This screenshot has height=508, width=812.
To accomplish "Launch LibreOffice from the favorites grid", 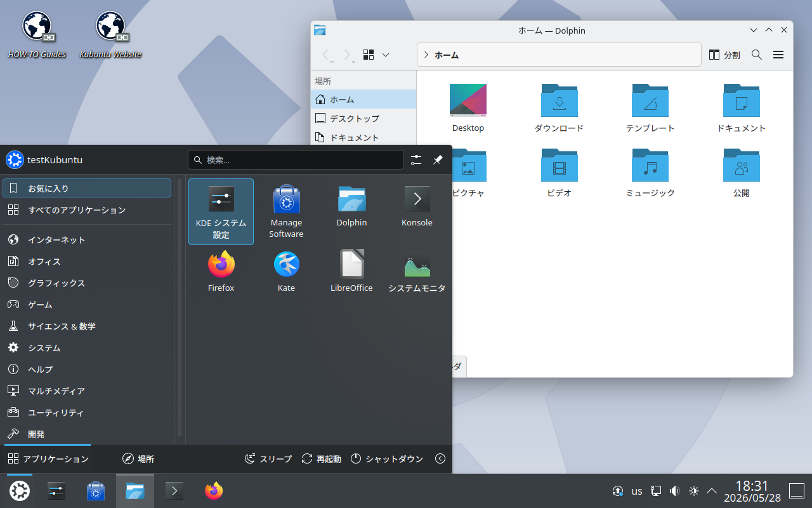I will pyautogui.click(x=351, y=272).
